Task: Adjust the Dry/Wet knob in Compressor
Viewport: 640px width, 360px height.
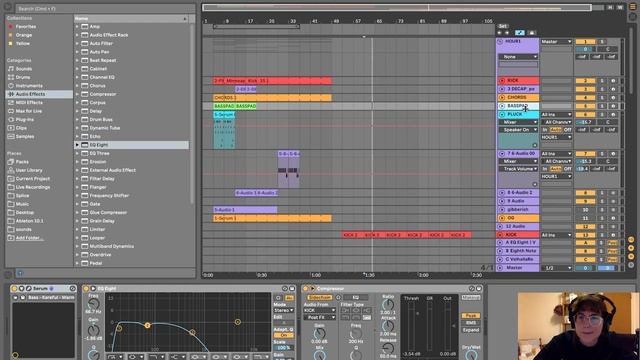Action: [x=471, y=355]
